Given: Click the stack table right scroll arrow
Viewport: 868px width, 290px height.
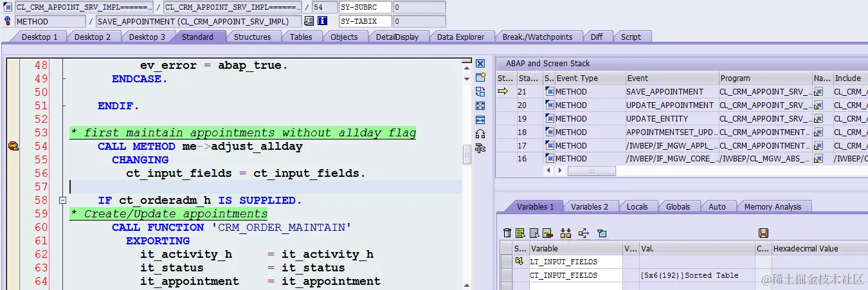Looking at the screenshot, I should pyautogui.click(x=561, y=171).
